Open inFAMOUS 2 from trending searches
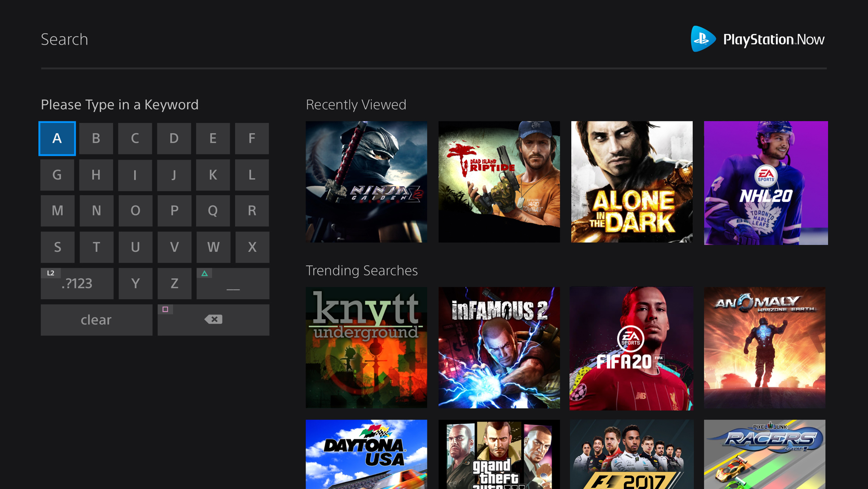The width and height of the screenshot is (868, 489). click(x=499, y=348)
